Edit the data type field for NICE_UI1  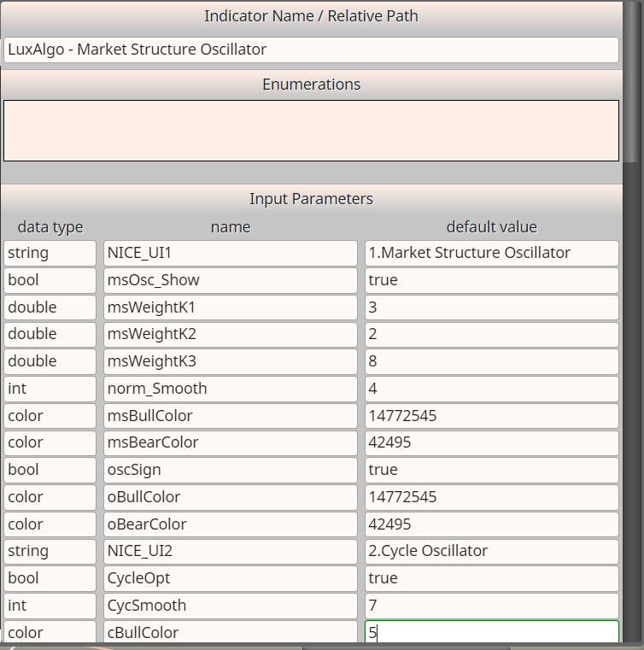pos(50,253)
